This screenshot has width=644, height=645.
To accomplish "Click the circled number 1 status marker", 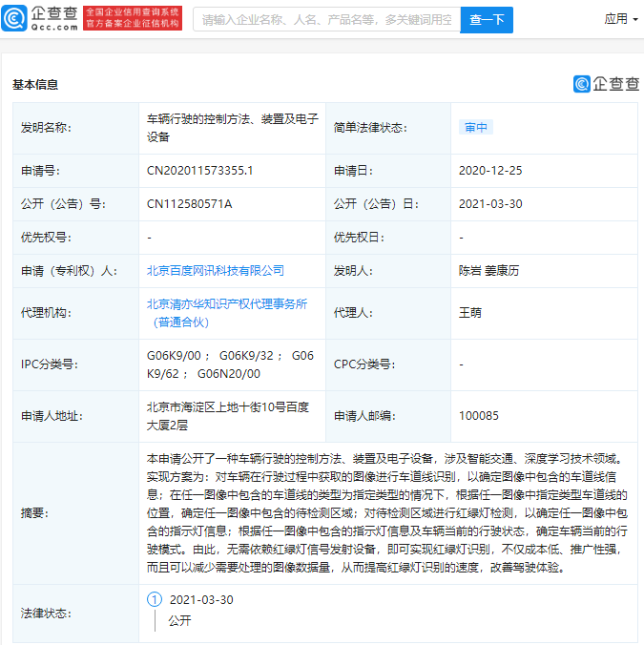I will coord(155,599).
